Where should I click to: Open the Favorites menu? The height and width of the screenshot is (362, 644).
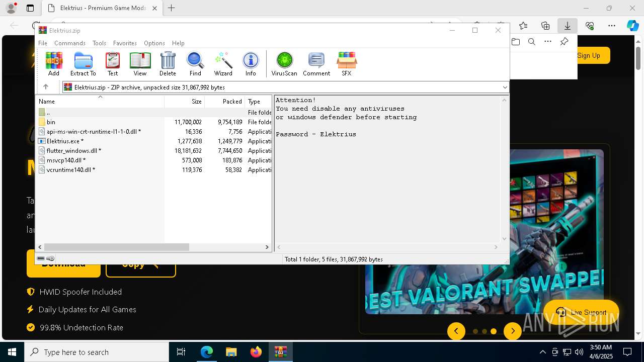(x=125, y=43)
